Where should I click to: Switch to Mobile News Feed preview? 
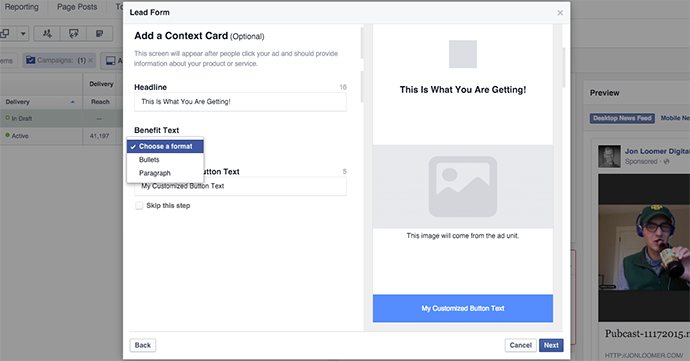[x=675, y=118]
